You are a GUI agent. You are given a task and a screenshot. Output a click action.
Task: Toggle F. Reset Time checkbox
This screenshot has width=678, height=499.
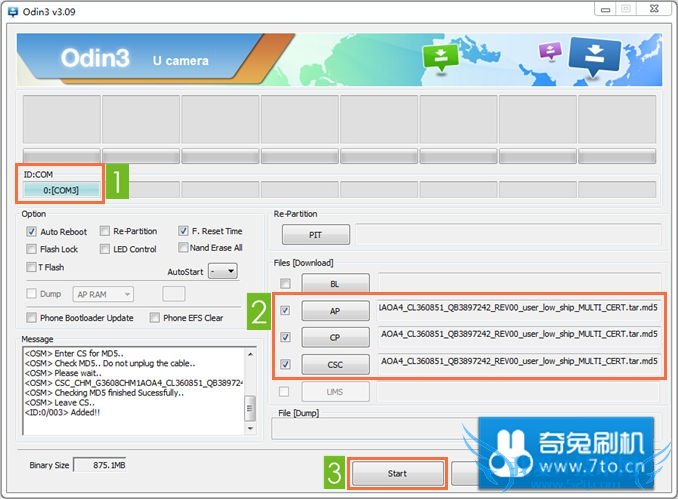coord(183,230)
